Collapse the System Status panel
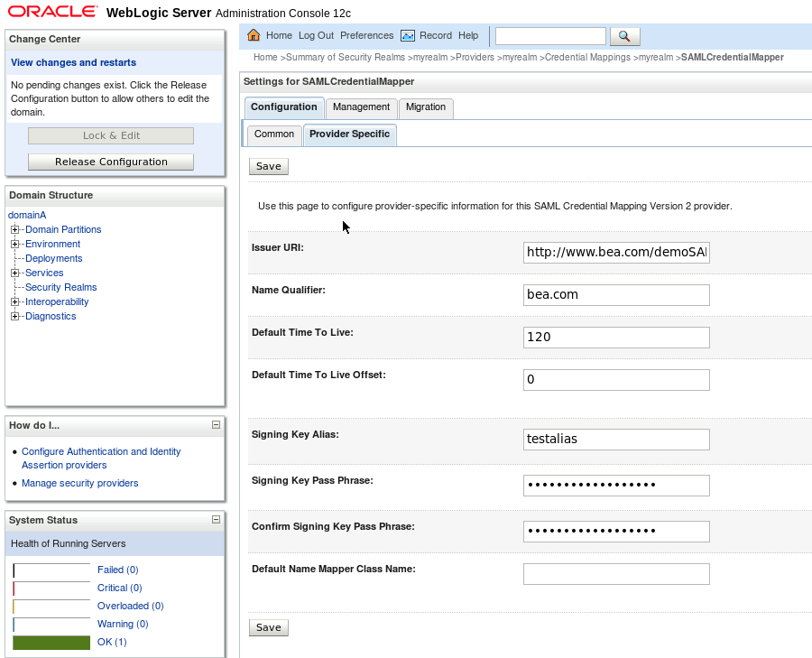 click(x=216, y=519)
